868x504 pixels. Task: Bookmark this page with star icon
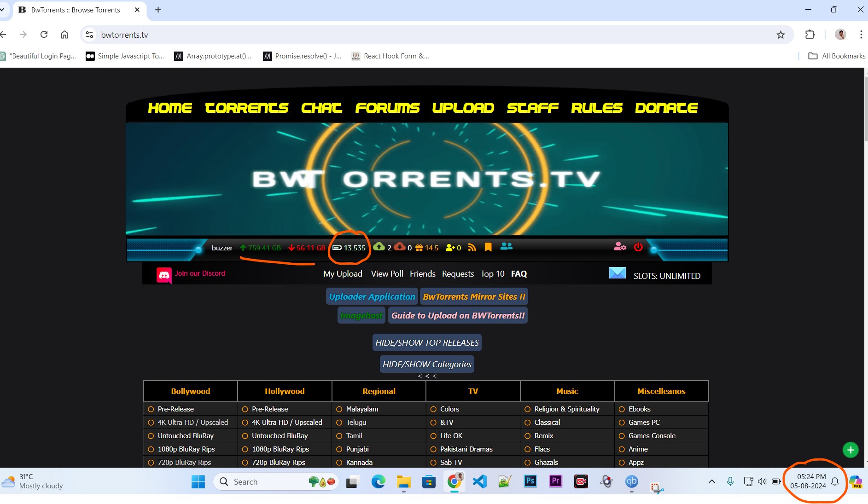pos(781,35)
